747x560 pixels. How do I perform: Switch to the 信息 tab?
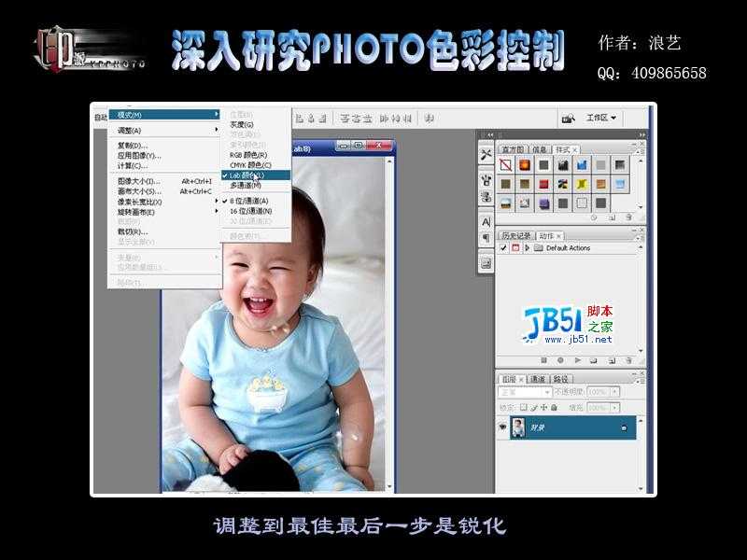coord(540,149)
